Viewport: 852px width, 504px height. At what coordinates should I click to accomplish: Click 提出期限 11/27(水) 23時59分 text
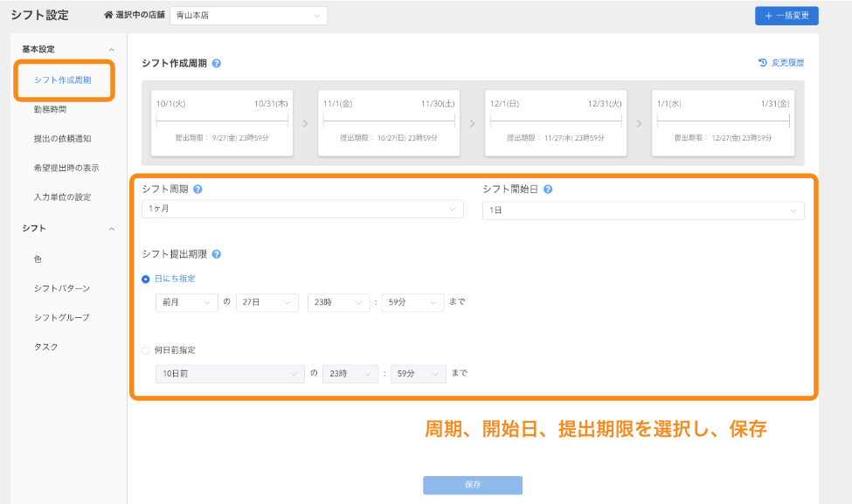click(x=555, y=139)
